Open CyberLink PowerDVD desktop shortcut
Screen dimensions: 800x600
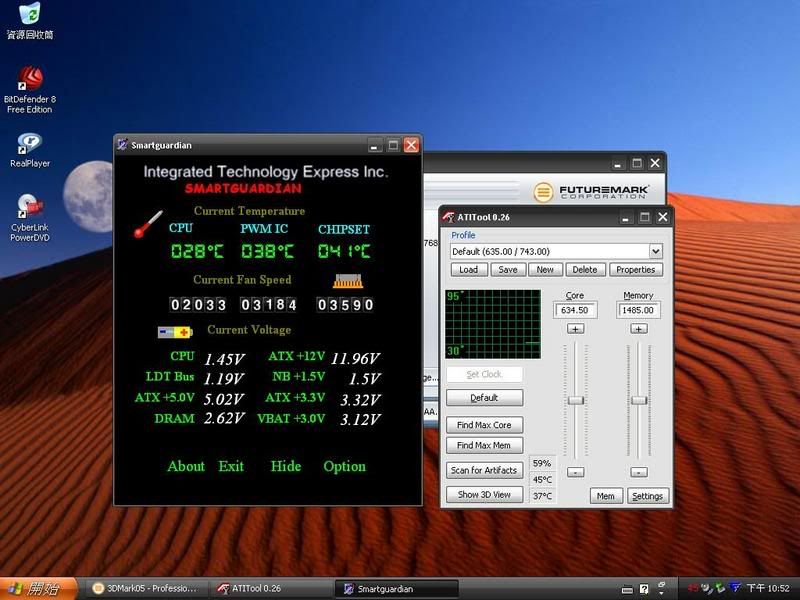(x=30, y=206)
